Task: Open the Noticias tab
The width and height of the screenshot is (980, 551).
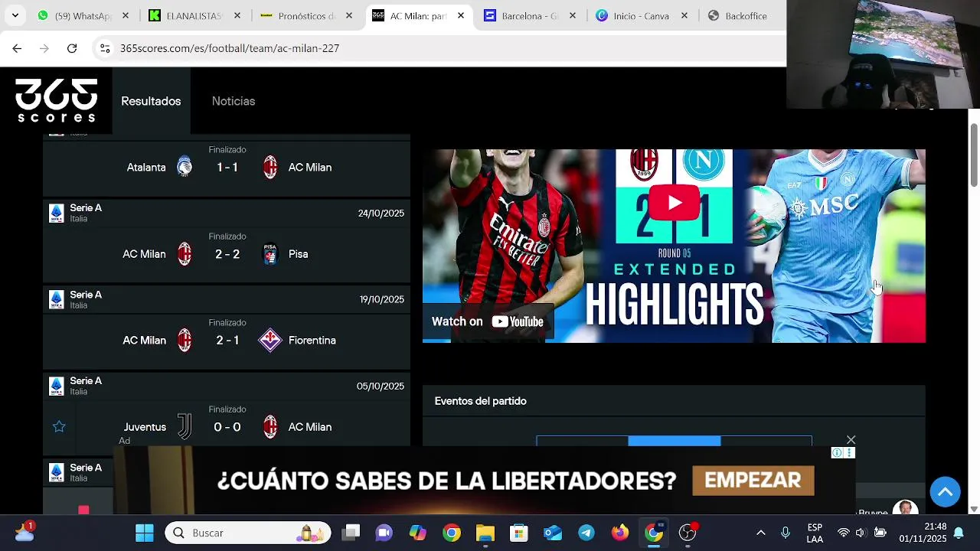Action: (x=234, y=101)
